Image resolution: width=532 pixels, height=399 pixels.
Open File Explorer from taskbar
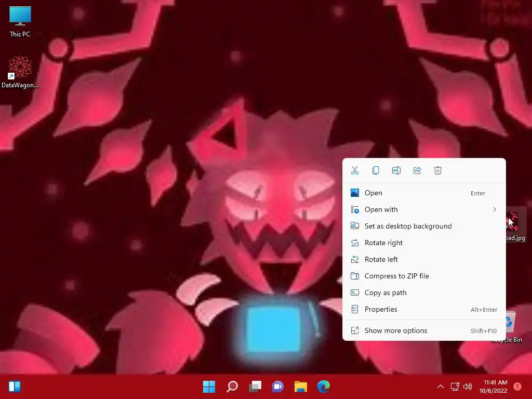coord(301,387)
